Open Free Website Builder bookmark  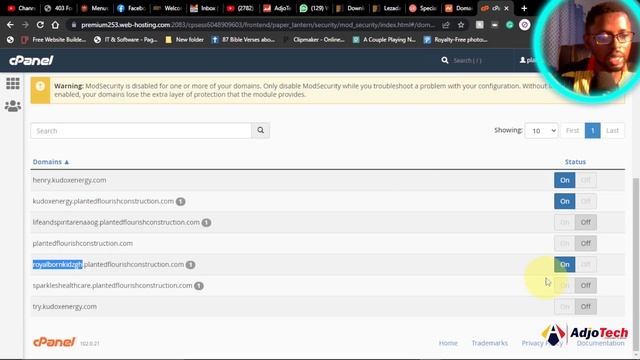53,40
